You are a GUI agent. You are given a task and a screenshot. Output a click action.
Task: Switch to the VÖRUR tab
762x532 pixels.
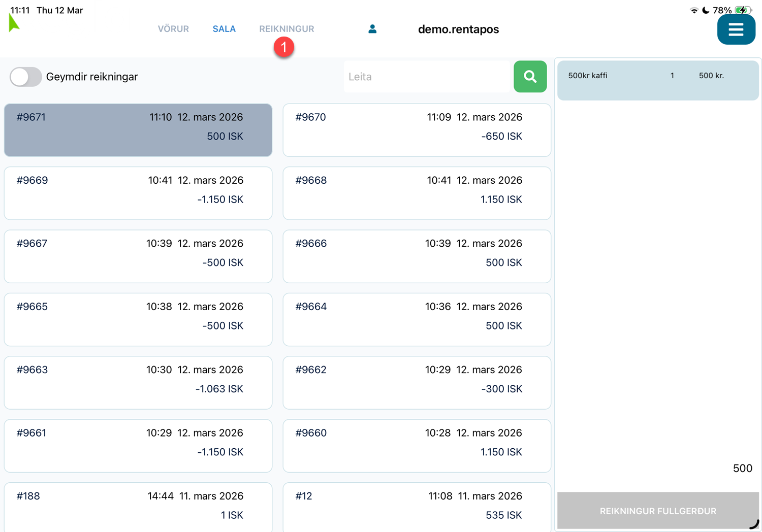point(173,29)
